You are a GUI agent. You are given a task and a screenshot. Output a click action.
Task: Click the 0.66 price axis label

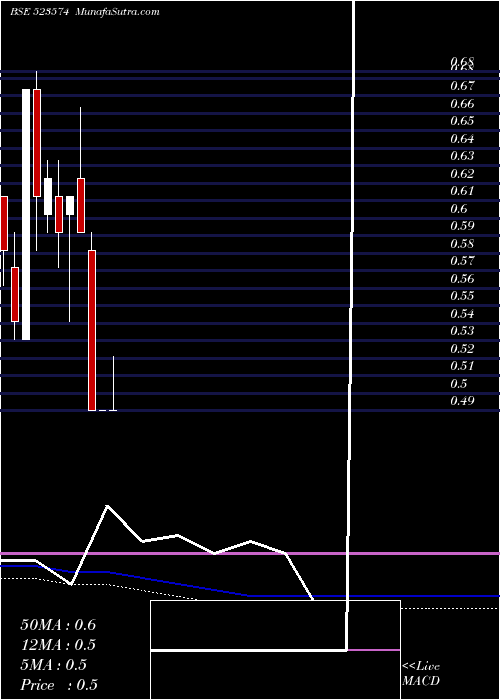[x=462, y=104]
